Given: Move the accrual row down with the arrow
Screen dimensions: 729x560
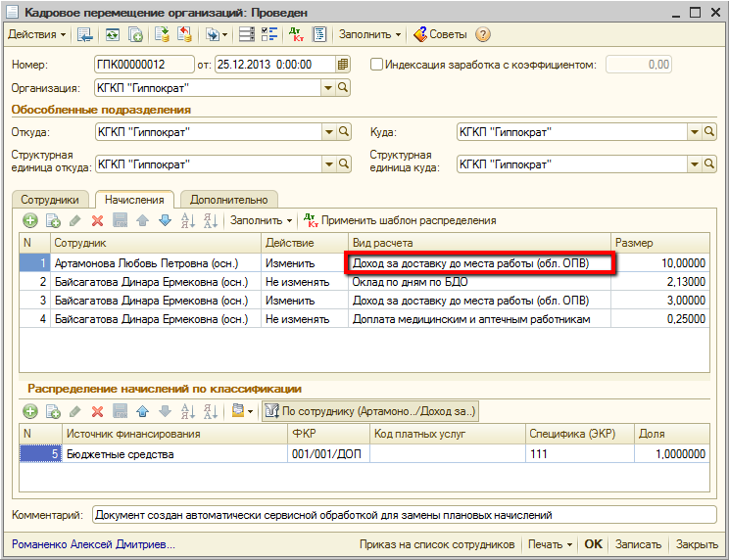Looking at the screenshot, I should [164, 221].
